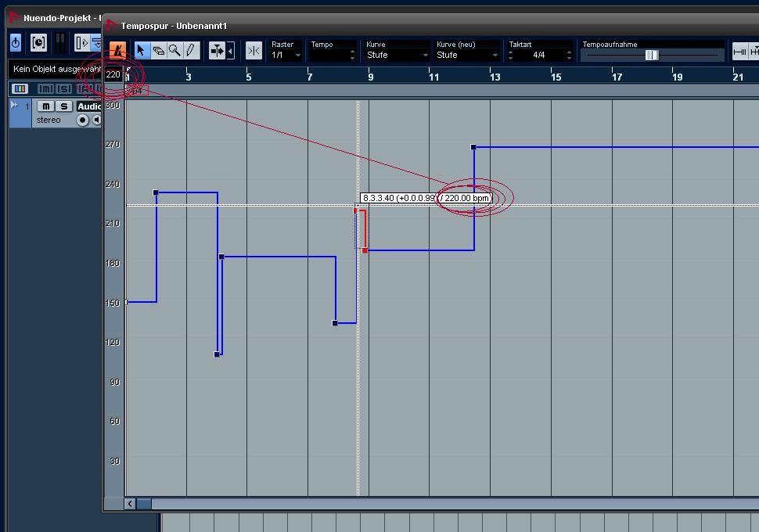The image size is (759, 532).
Task: Select the Zoom magnifier tool
Action: (174, 50)
